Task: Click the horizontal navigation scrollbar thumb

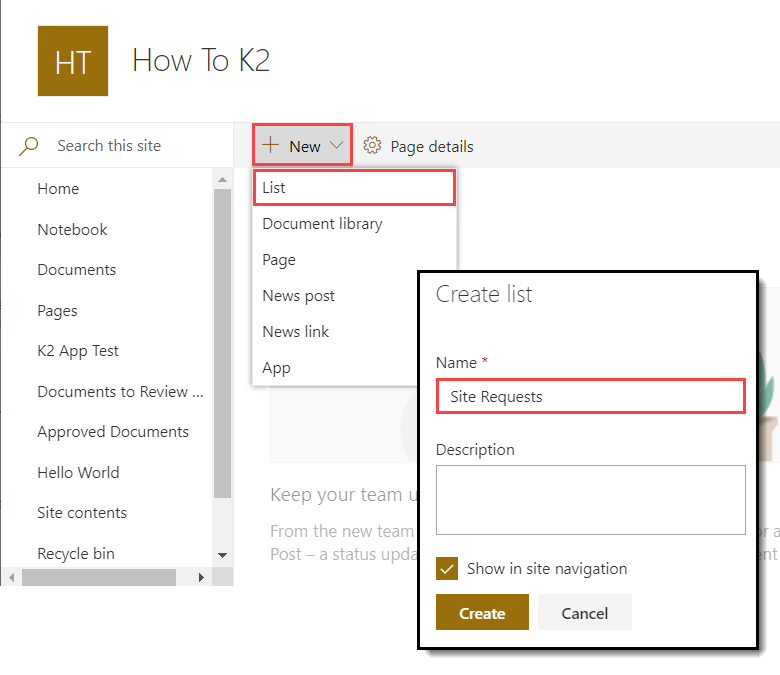Action: (x=98, y=578)
